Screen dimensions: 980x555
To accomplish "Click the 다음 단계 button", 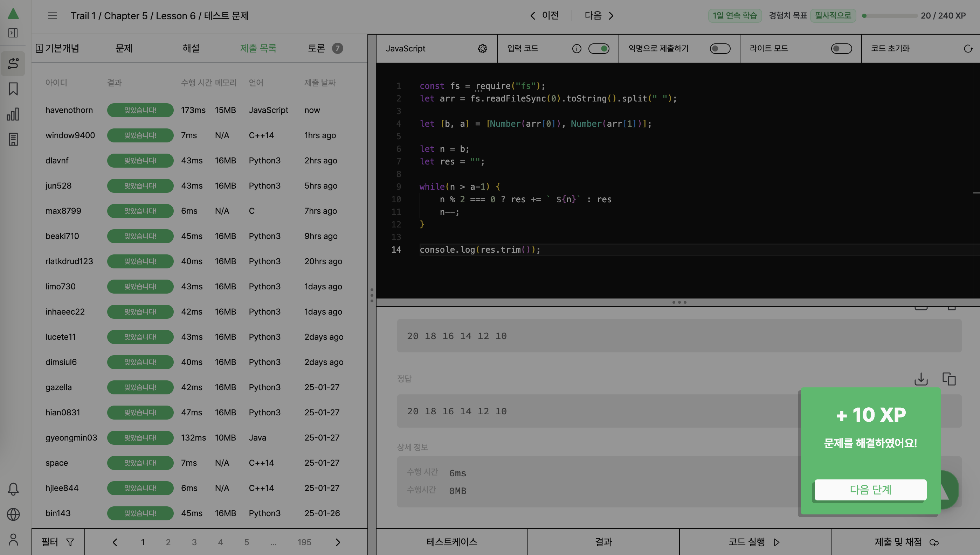I will [x=870, y=490].
